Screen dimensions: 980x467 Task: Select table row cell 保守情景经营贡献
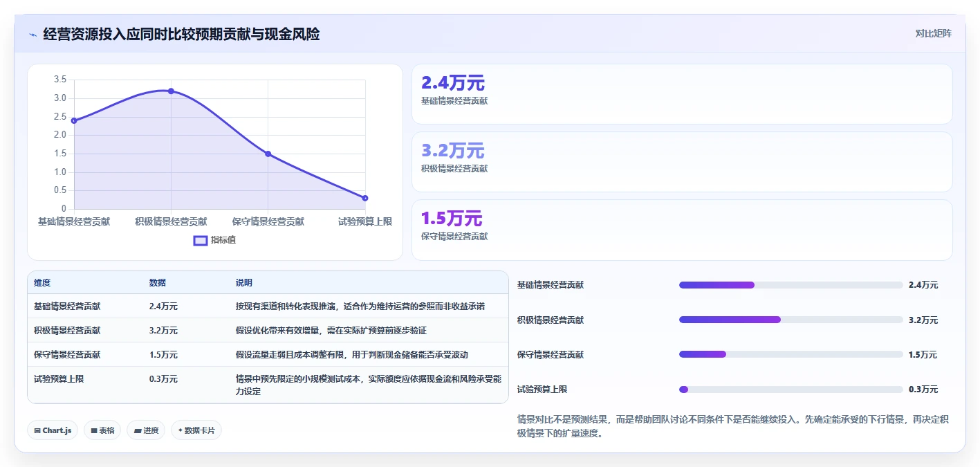(67, 354)
